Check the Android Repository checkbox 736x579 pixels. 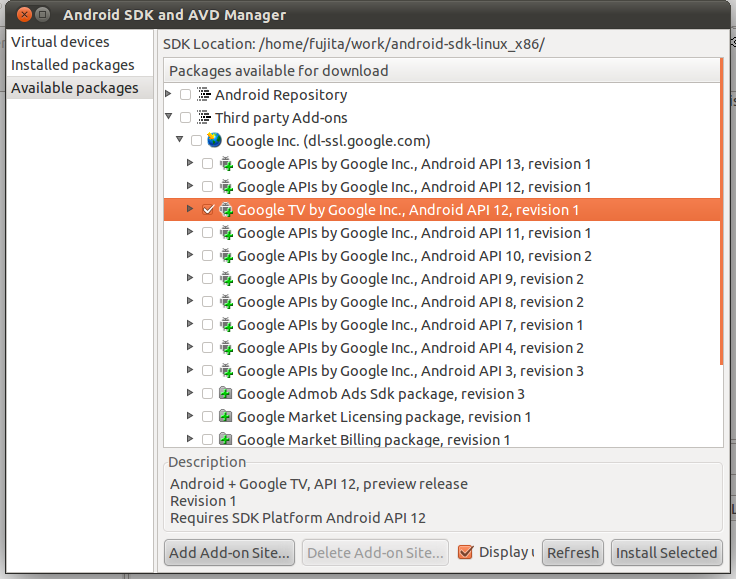click(186, 94)
